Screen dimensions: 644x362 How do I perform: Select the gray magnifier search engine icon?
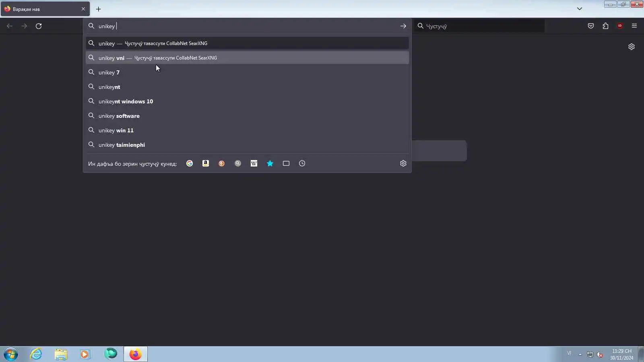pos(238,163)
